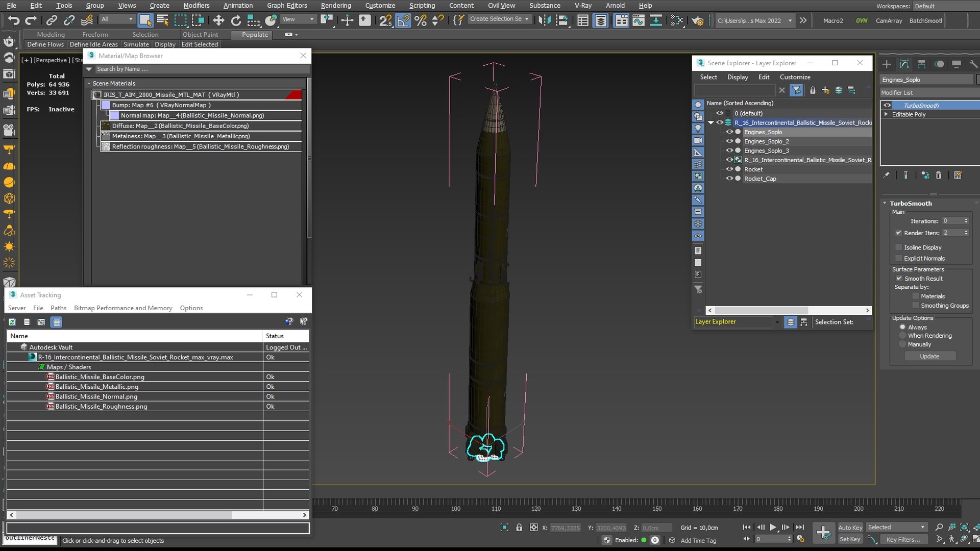
Task: Expand the Editable Poly modifier entry
Action: click(886, 114)
